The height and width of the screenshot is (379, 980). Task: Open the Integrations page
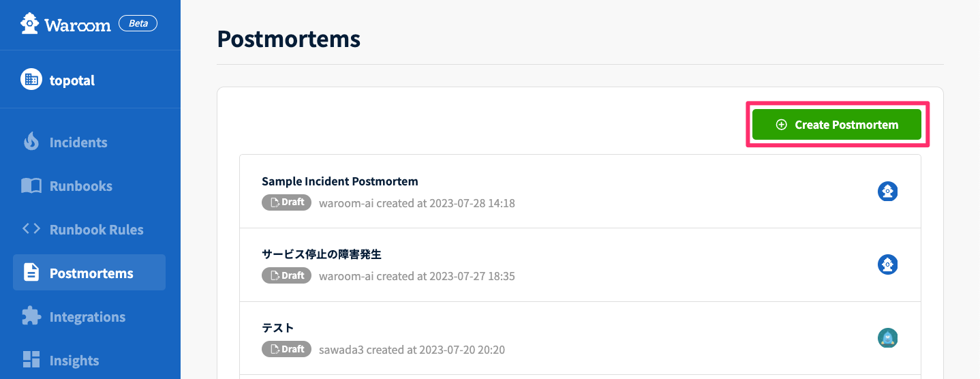pos(87,317)
